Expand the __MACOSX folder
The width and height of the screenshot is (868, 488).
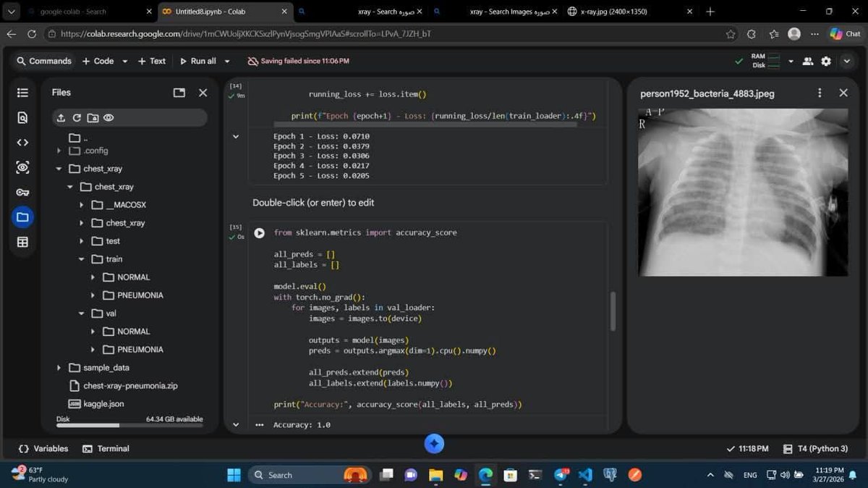click(82, 205)
